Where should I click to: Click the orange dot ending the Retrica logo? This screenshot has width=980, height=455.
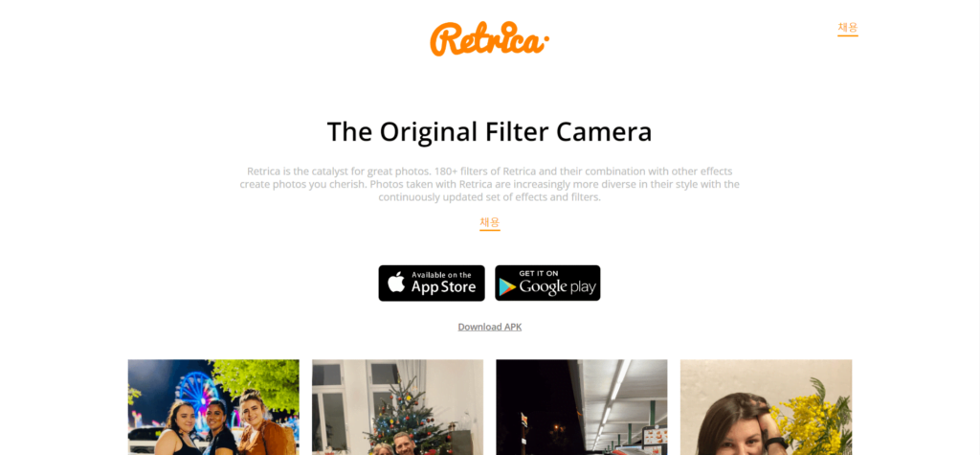coord(546,39)
